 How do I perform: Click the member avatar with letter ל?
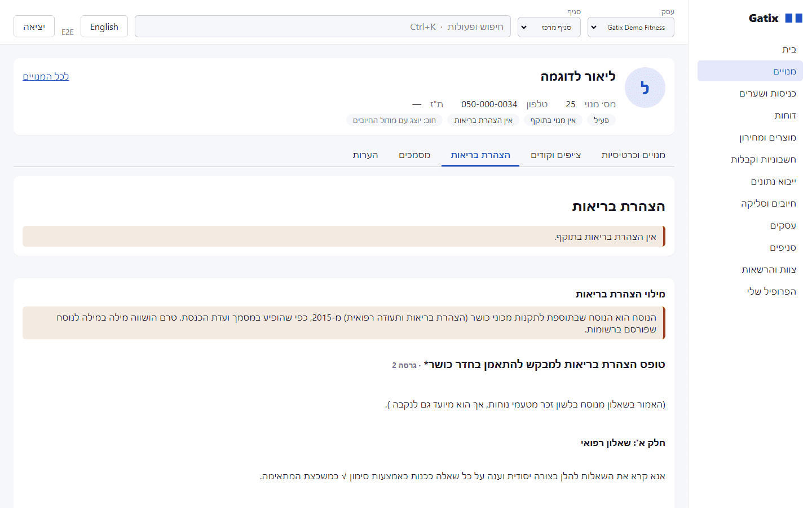coord(645,87)
